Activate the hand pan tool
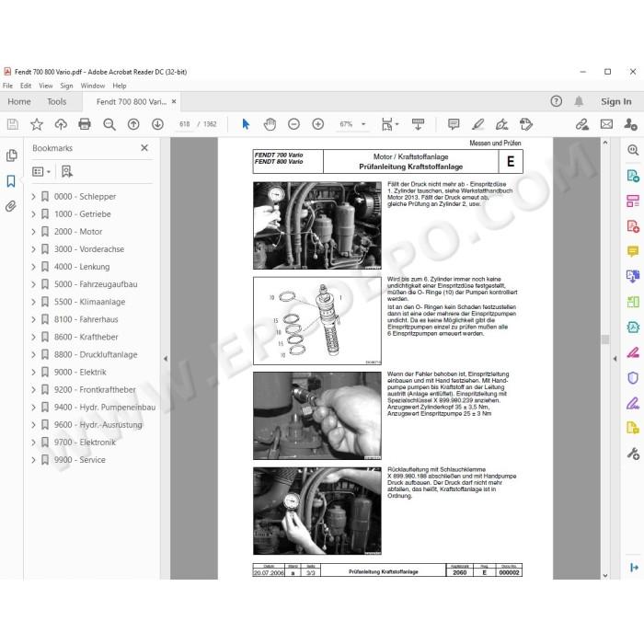Screen dimensions: 644x644 (x=270, y=124)
